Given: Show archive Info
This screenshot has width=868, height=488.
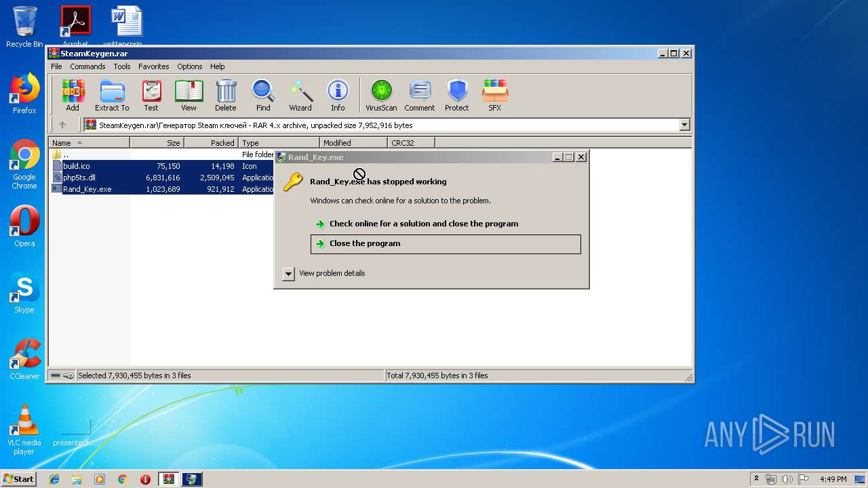Looking at the screenshot, I should (338, 96).
